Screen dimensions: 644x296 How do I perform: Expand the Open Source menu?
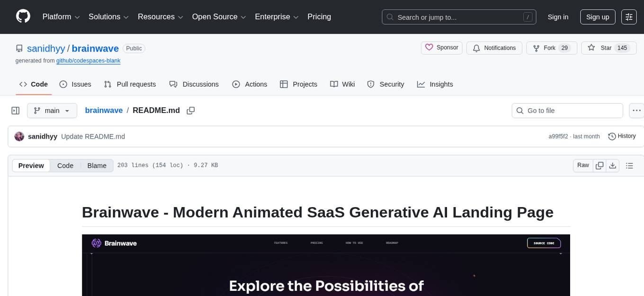tap(219, 17)
